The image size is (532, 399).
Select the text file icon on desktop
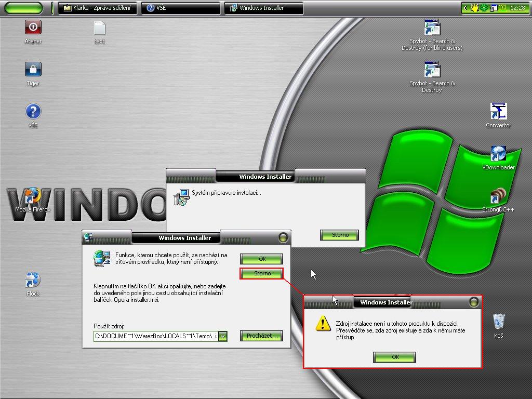(99, 28)
